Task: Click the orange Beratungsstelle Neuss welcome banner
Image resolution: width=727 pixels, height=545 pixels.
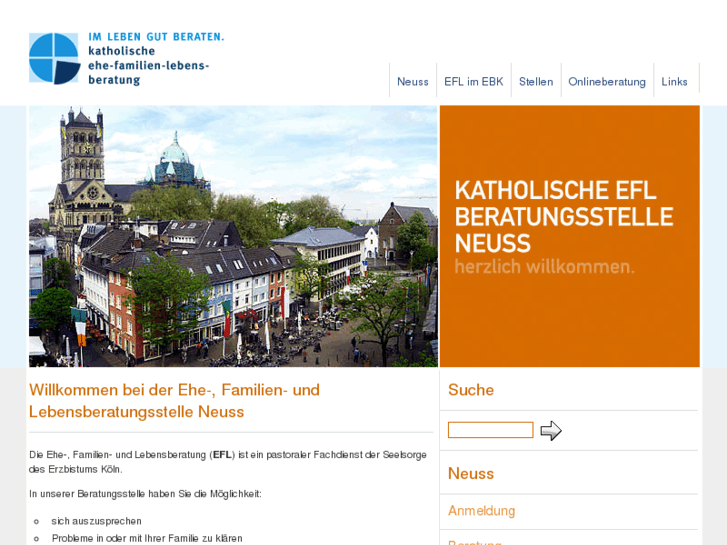Action: [x=569, y=236]
